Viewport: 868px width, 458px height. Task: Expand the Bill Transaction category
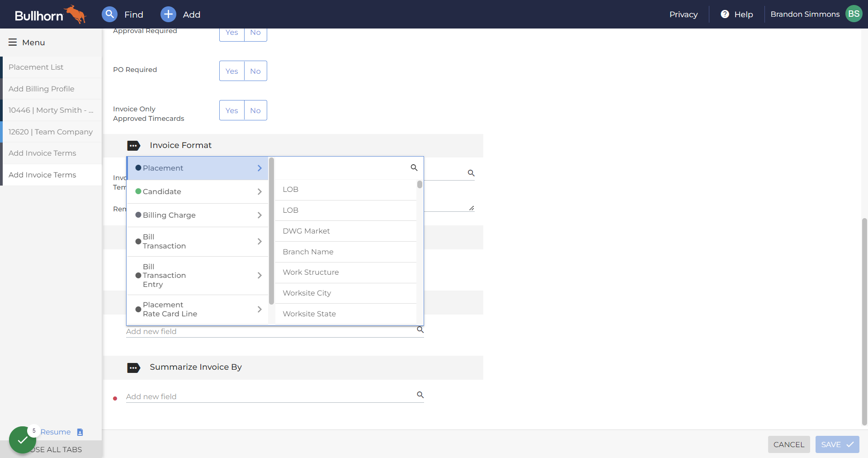tap(198, 242)
